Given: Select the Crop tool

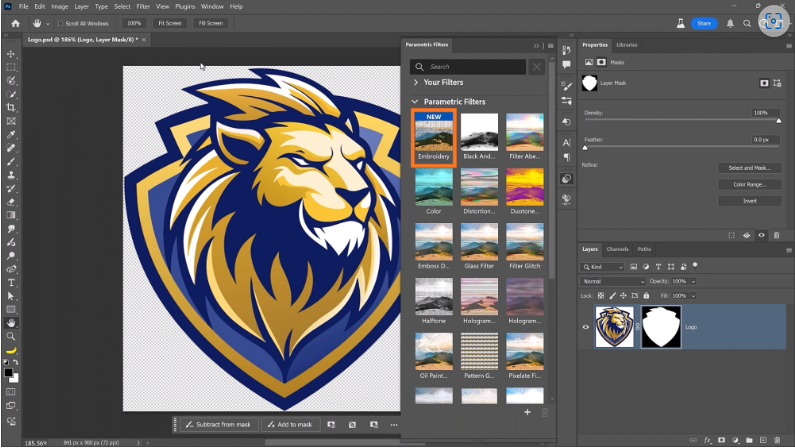Looking at the screenshot, I should point(11,107).
